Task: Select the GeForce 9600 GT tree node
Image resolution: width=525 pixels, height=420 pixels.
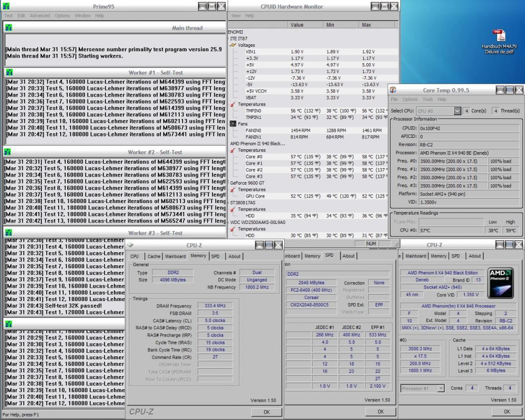Action: coord(247,183)
